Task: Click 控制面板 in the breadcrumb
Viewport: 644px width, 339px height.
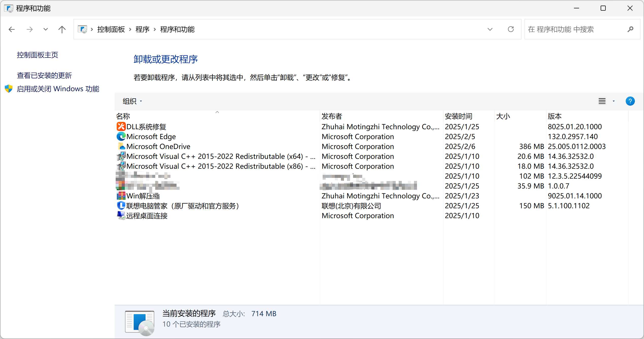Action: click(111, 29)
